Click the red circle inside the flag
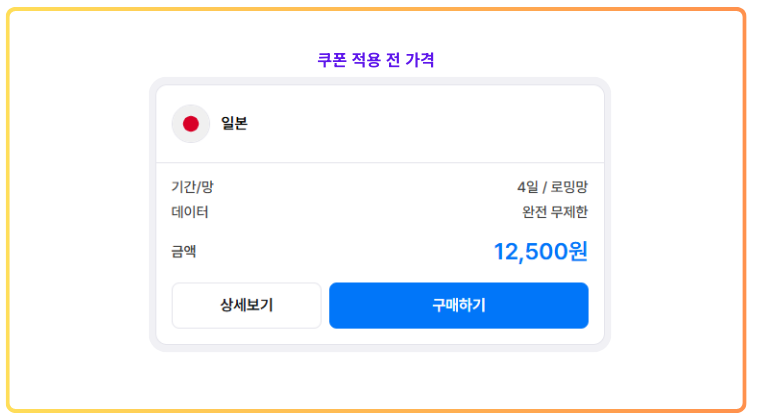This screenshot has height=420, width=760. (191, 124)
